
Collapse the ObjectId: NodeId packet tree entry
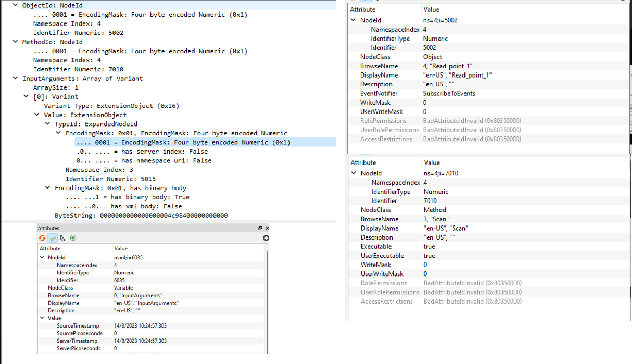click(15, 5)
